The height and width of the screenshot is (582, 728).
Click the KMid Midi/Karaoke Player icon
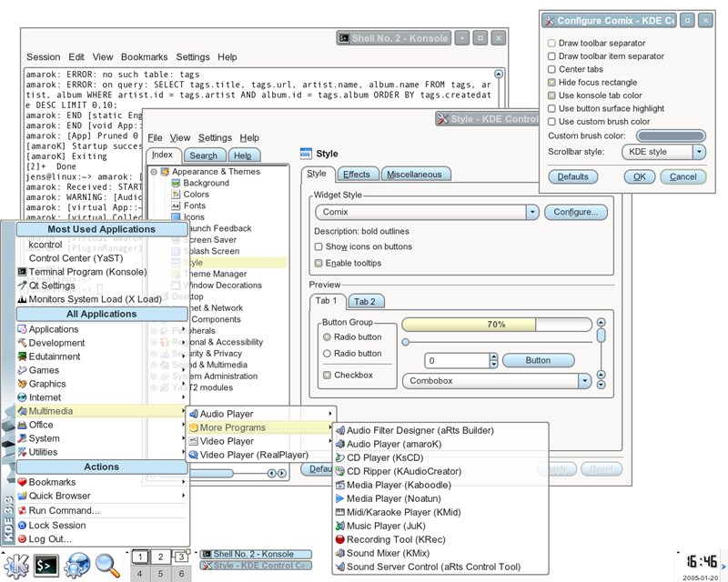click(339, 512)
